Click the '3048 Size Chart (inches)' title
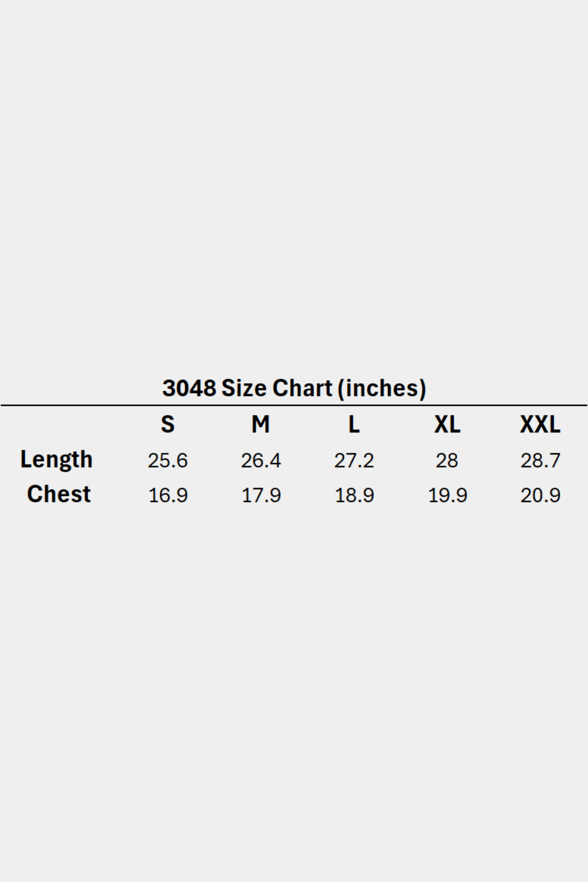Image resolution: width=588 pixels, height=882 pixels. (x=294, y=388)
